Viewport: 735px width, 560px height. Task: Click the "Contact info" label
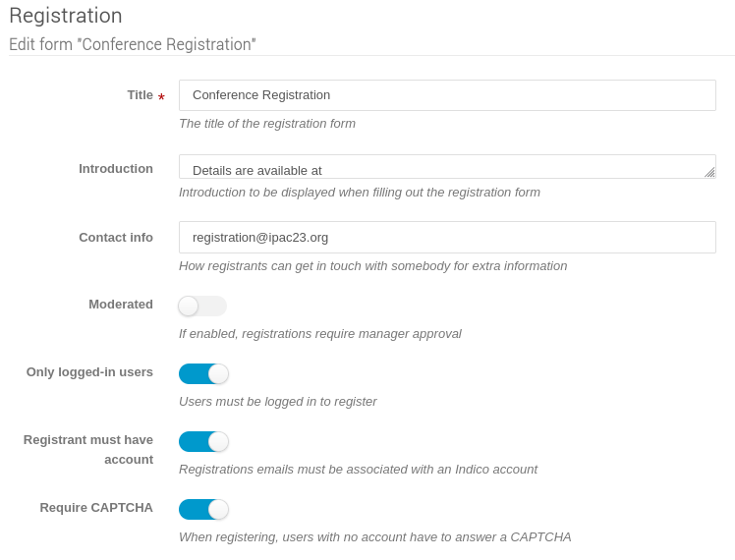click(x=116, y=237)
